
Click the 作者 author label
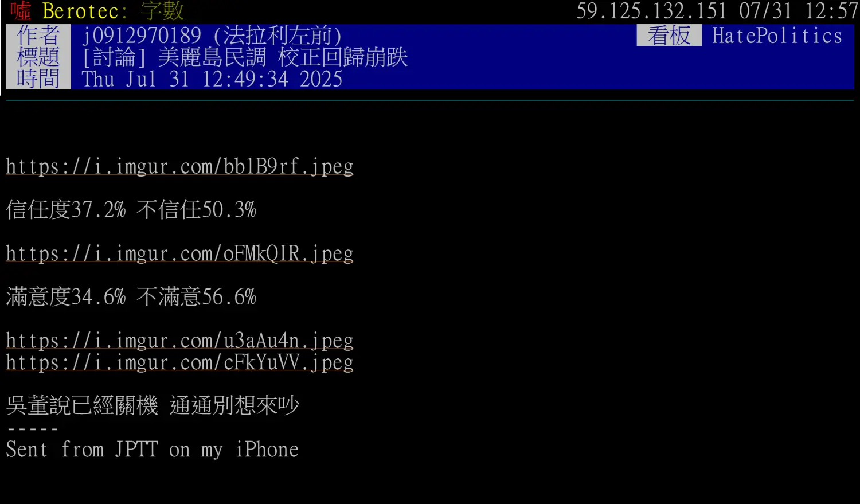tap(38, 36)
